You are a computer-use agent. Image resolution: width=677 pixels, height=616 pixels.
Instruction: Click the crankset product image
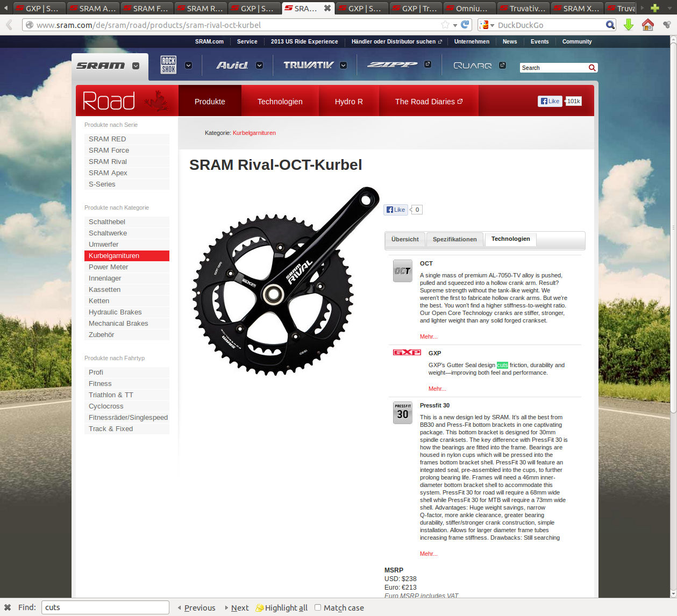point(286,281)
